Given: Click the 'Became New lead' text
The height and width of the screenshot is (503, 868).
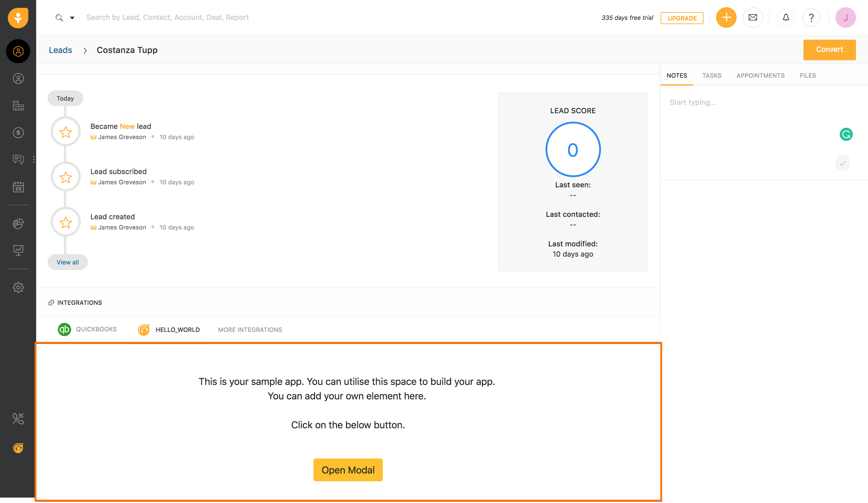Looking at the screenshot, I should pyautogui.click(x=121, y=127).
